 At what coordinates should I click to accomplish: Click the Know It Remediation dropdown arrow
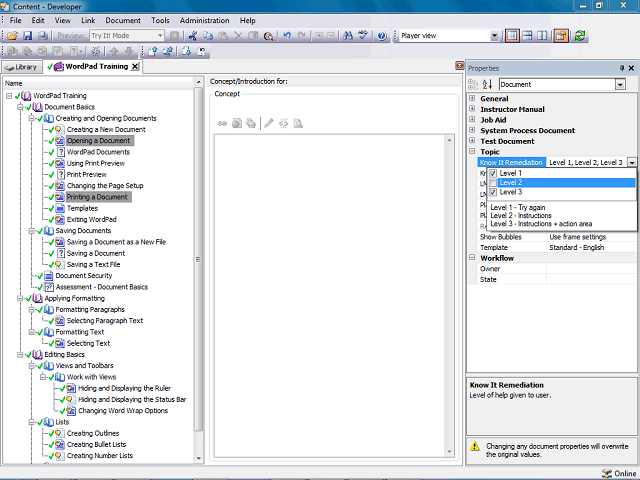click(x=632, y=162)
